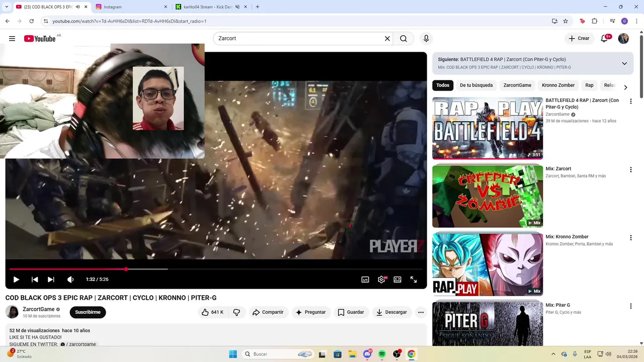Open YouTube account avatar menu
This screenshot has height=362, width=644.
point(623,39)
